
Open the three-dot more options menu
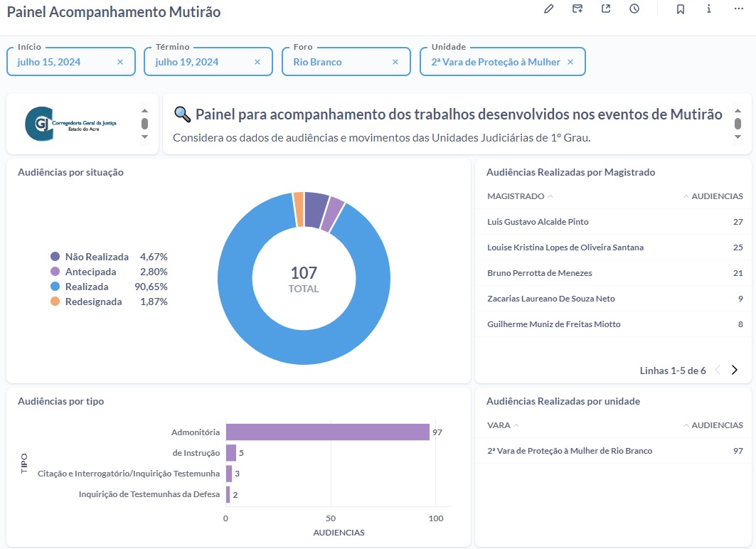738,9
